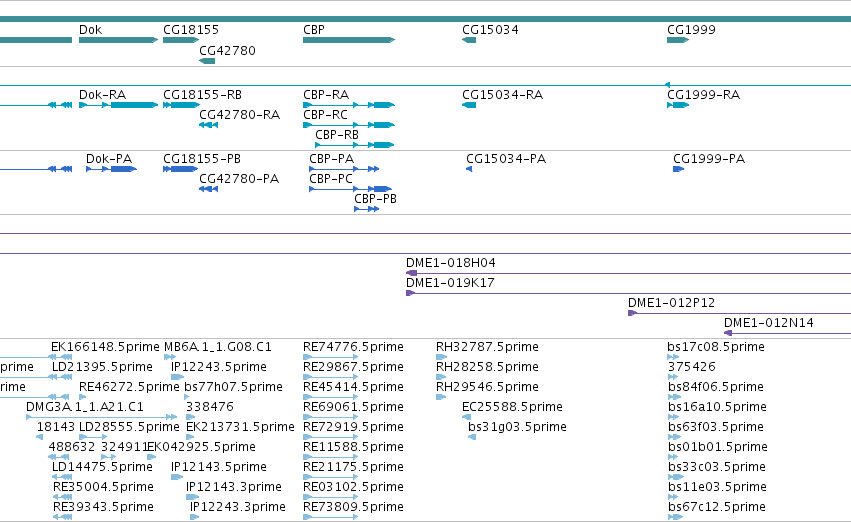Click the CG42780 gene label
The image size is (851, 522).
tap(227, 50)
